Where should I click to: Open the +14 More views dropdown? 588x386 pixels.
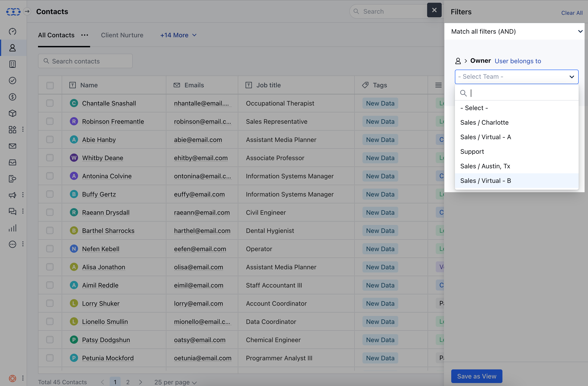click(178, 35)
